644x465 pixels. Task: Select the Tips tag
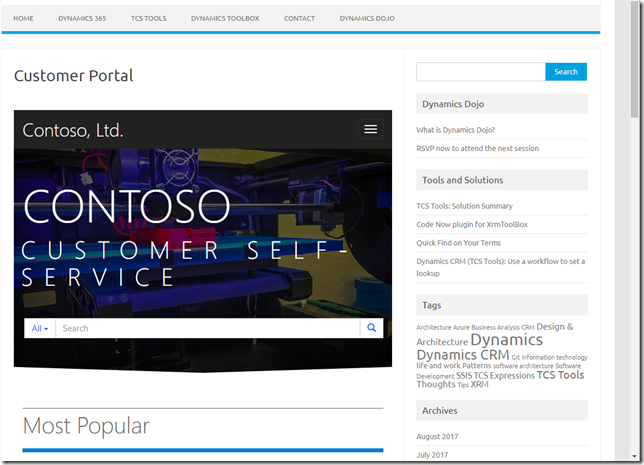(463, 385)
